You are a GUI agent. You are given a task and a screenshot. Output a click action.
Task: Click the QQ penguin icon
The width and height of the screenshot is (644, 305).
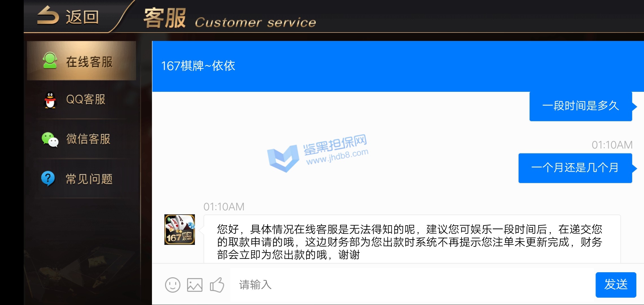pos(50,100)
